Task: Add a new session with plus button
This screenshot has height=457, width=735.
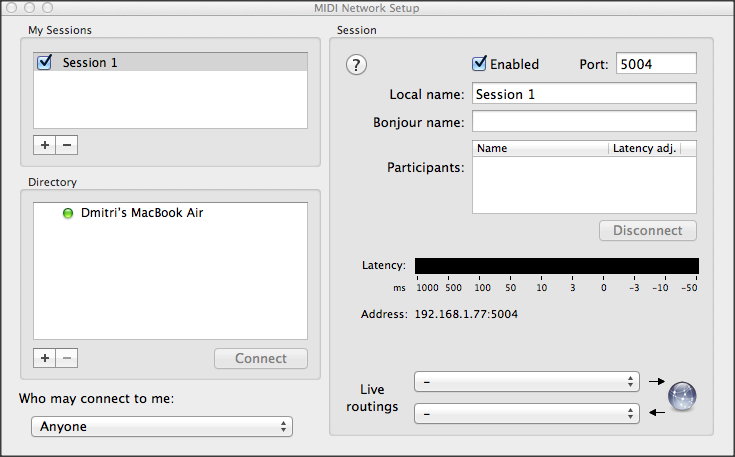Action: [x=44, y=145]
